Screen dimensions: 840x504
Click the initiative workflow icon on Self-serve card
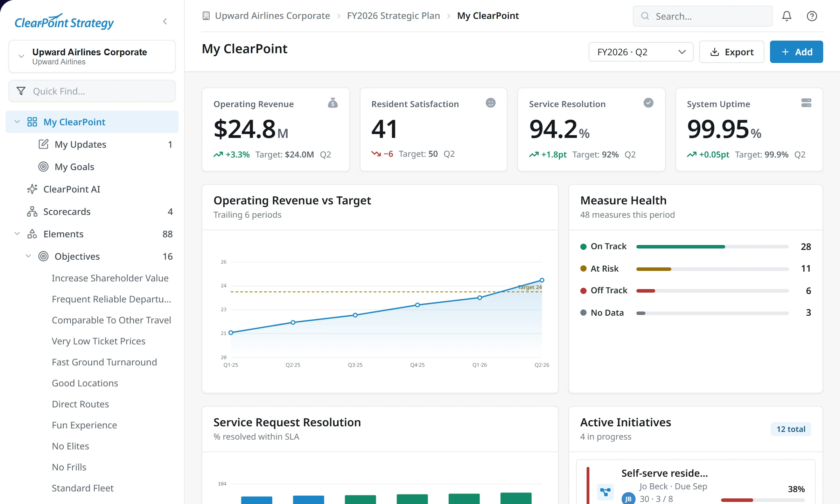605,492
